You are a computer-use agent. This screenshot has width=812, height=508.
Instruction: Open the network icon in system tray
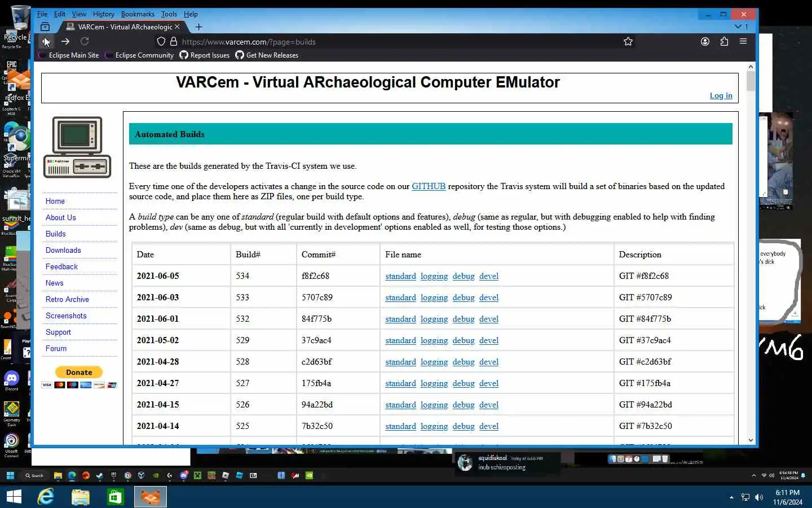[x=745, y=497]
